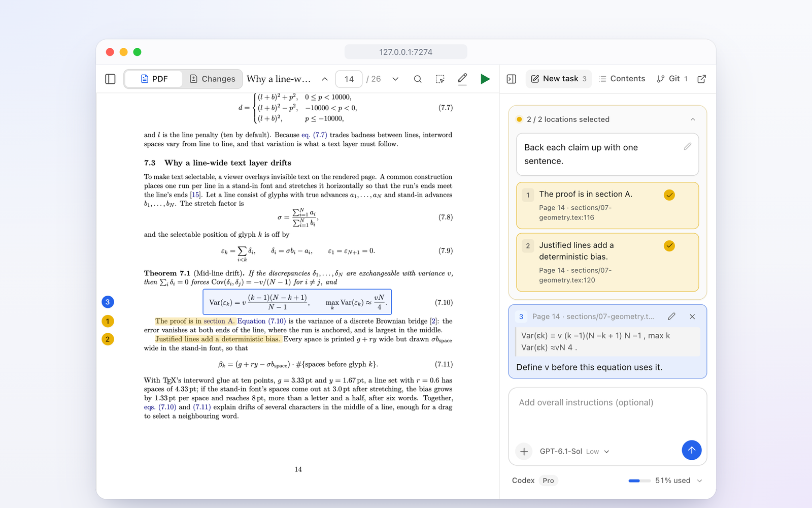Follow citation link [2] for Brownian bridge
The height and width of the screenshot is (508, 812).
433,321
